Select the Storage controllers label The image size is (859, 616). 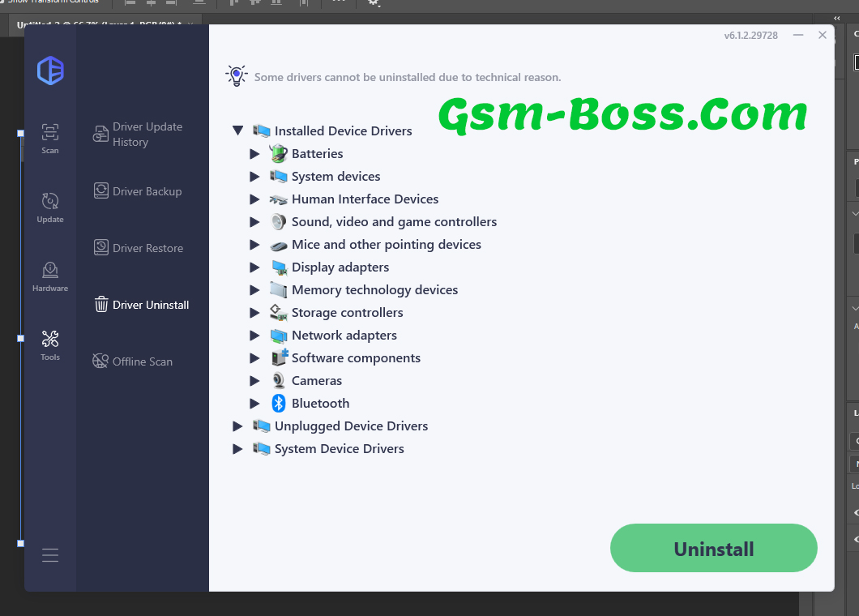coord(348,312)
